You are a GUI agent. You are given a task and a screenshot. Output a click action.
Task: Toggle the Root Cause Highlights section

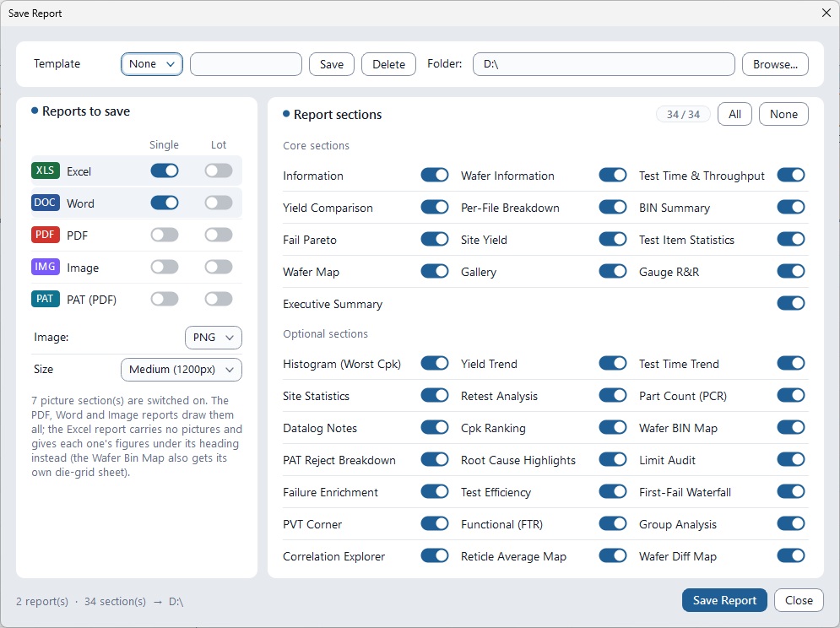(613, 460)
